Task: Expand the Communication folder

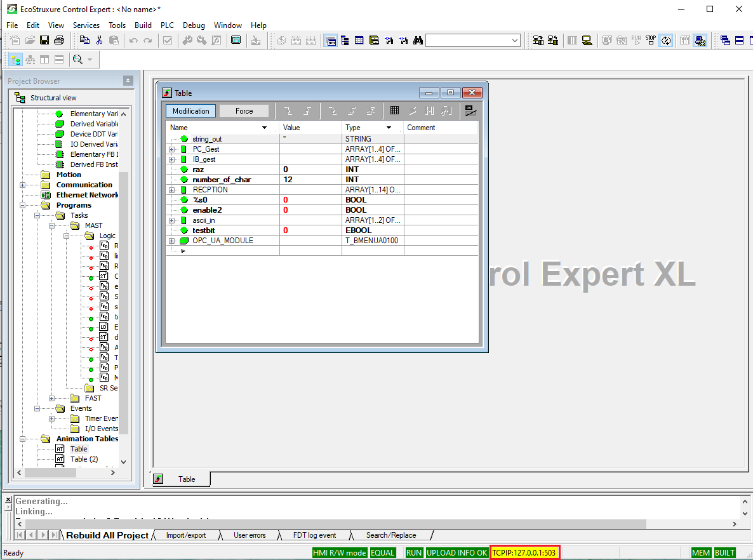Action: coord(22,185)
